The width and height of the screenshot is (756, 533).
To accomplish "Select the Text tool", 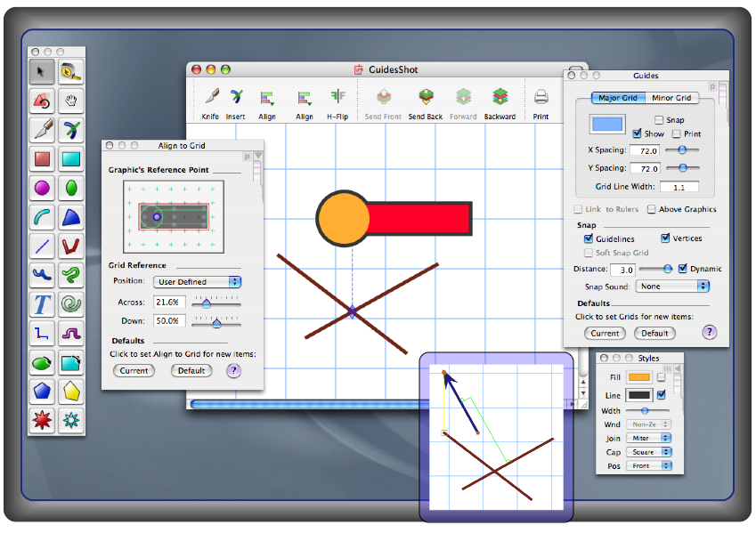I will pos(42,304).
